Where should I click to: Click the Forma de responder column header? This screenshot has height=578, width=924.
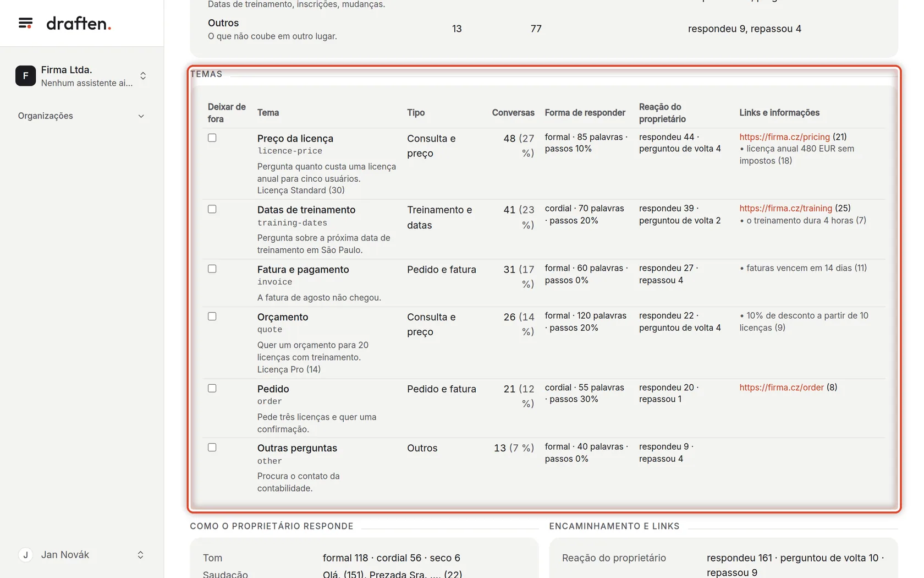(585, 113)
